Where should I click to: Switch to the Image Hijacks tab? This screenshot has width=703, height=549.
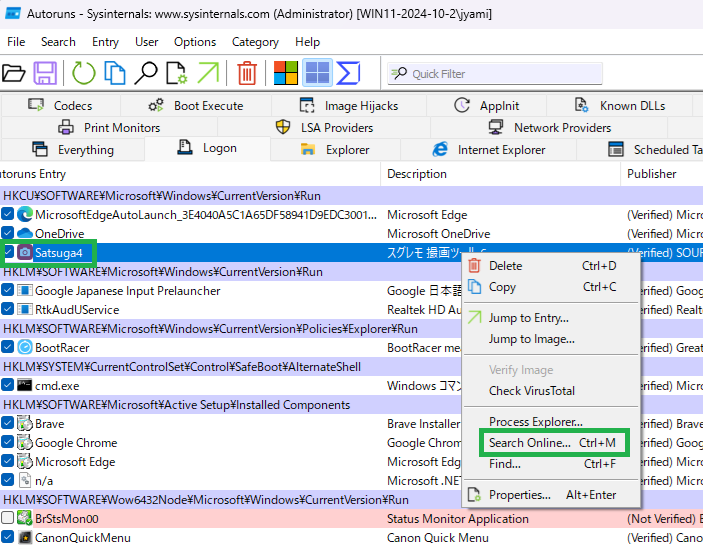coord(348,106)
